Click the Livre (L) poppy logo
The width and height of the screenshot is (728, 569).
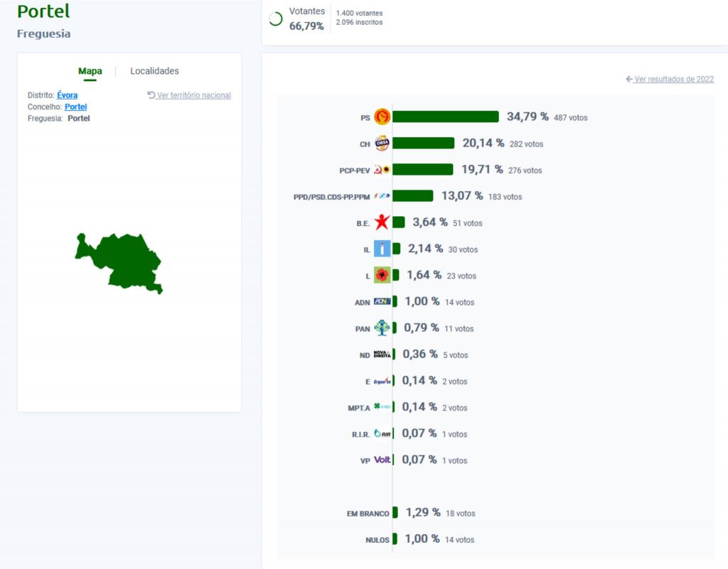click(382, 275)
